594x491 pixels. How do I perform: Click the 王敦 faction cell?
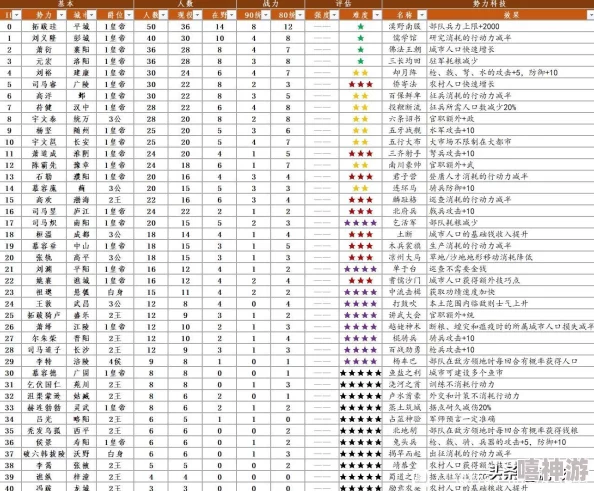click(44, 304)
